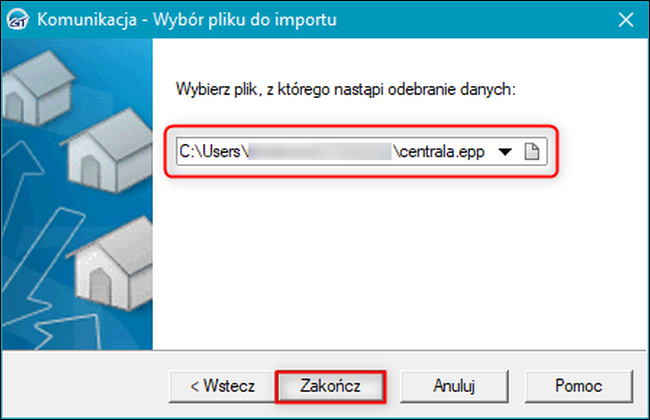The width and height of the screenshot is (650, 420).
Task: Expand the file path dropdown arrow
Action: coord(505,152)
